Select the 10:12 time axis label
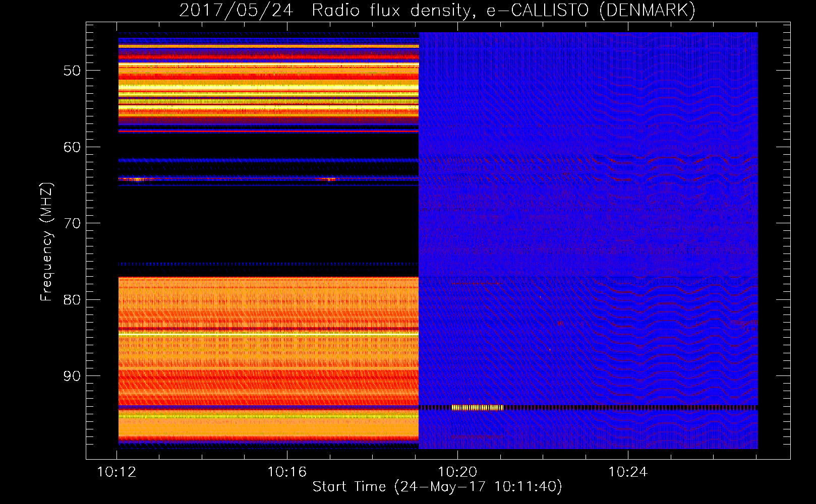Screen dimensions: 816x504 point(117,472)
